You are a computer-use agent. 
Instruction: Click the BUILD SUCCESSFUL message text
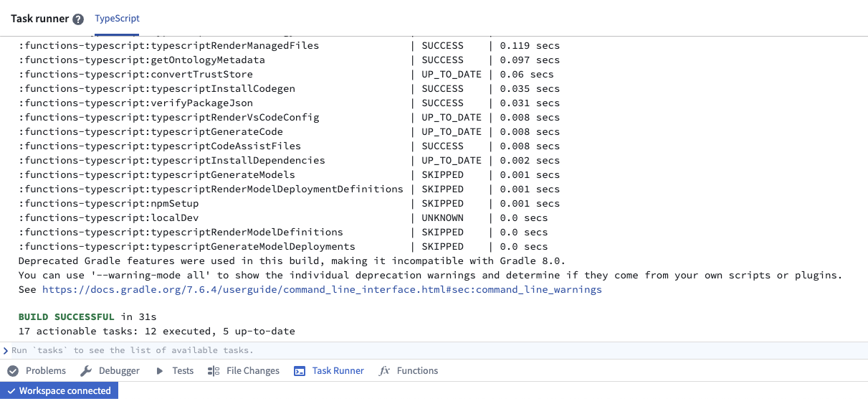coord(66,317)
